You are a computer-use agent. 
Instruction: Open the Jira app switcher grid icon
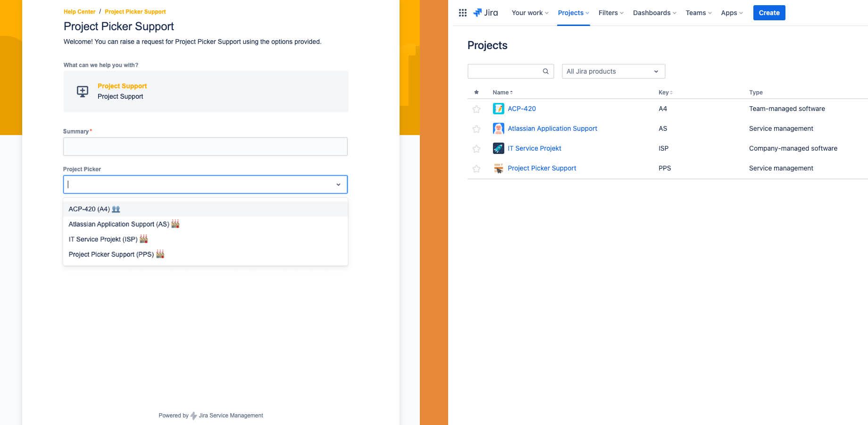coord(463,13)
